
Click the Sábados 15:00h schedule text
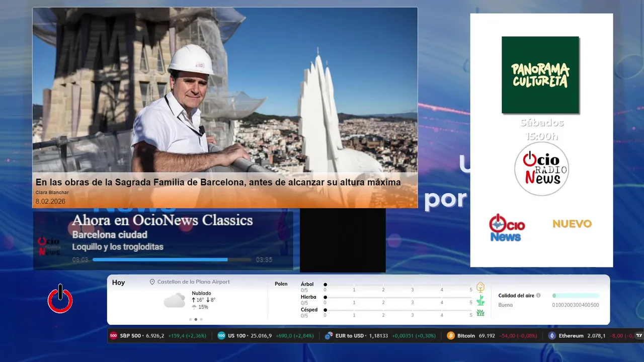(542, 130)
